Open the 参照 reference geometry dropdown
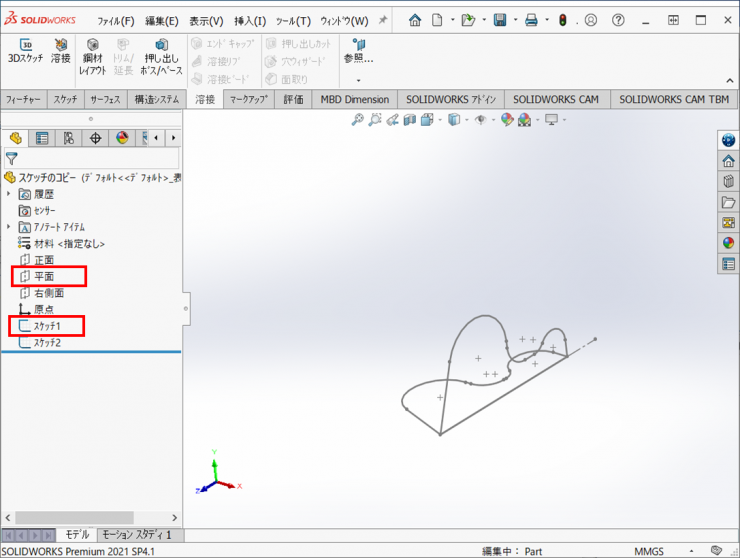 coord(358,59)
